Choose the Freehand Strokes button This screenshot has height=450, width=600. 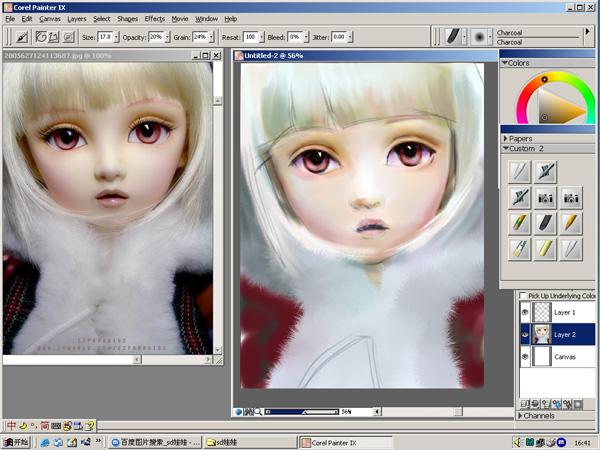pos(41,37)
